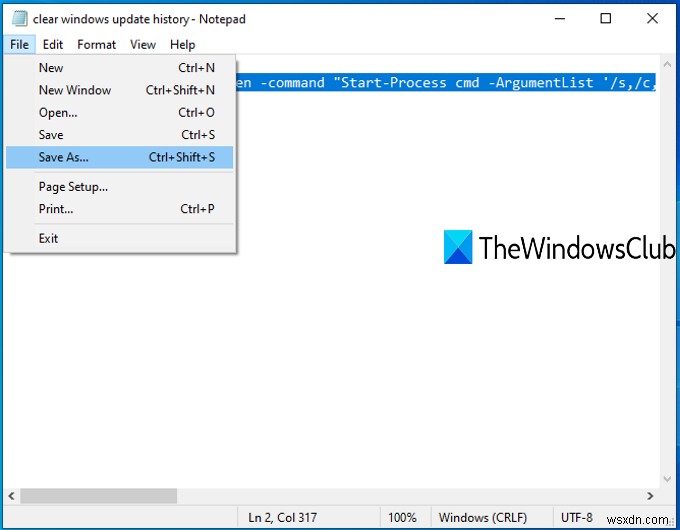The width and height of the screenshot is (680, 530).
Task: Choose Exit from the File menu
Action: (x=120, y=239)
